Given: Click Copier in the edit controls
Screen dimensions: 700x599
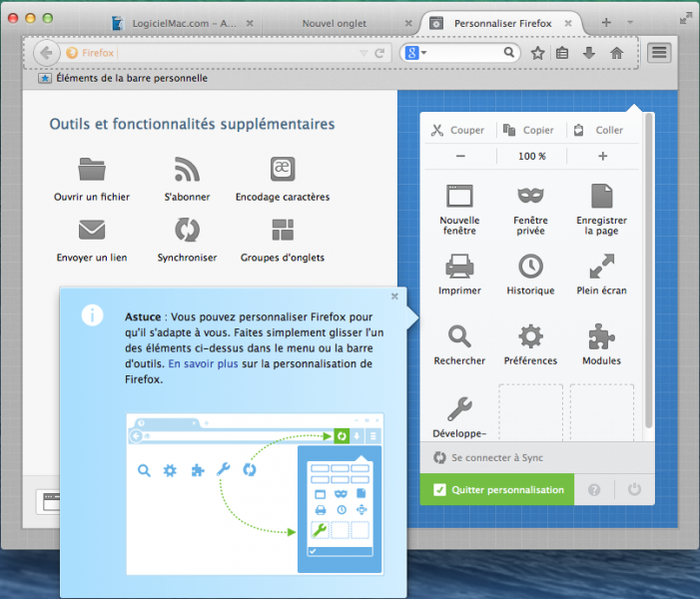Looking at the screenshot, I should (x=531, y=130).
